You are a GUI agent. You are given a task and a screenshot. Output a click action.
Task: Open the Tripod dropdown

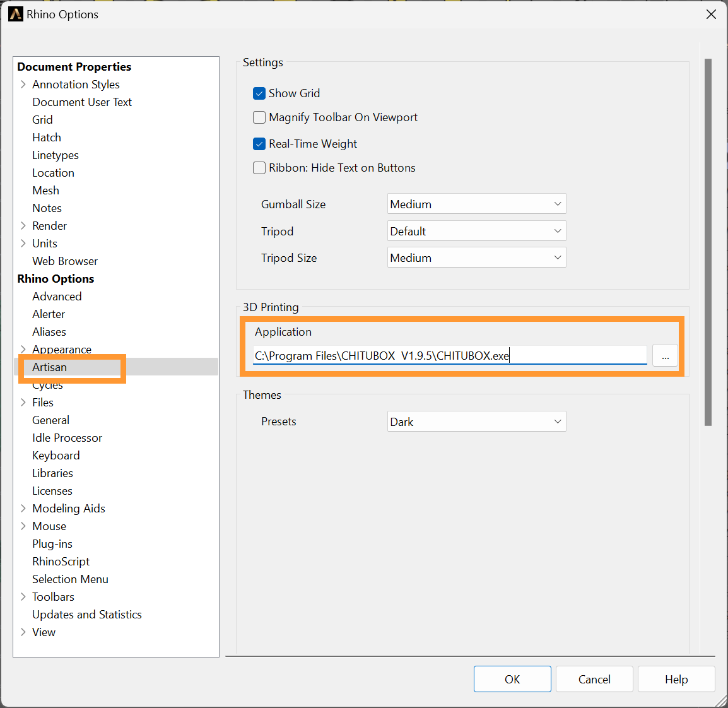[476, 232]
